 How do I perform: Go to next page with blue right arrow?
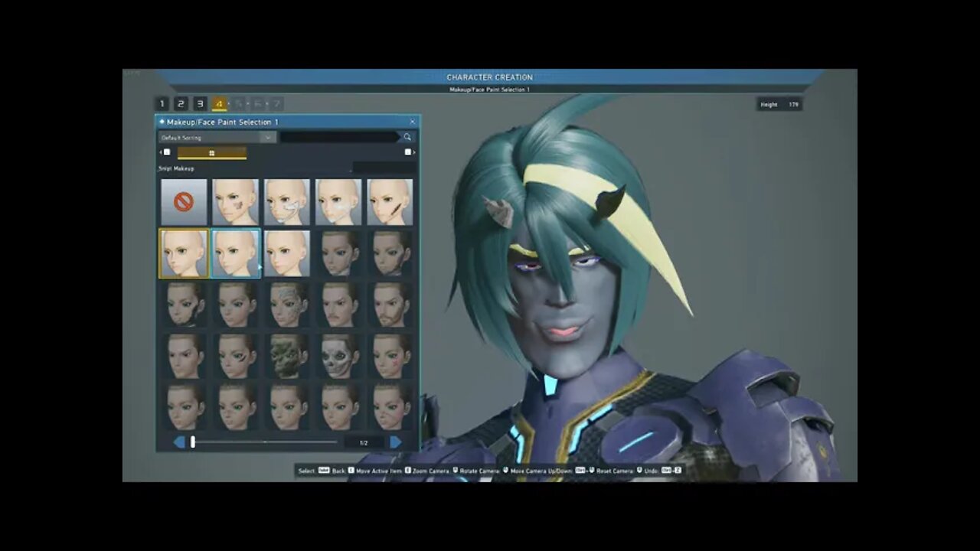click(396, 442)
